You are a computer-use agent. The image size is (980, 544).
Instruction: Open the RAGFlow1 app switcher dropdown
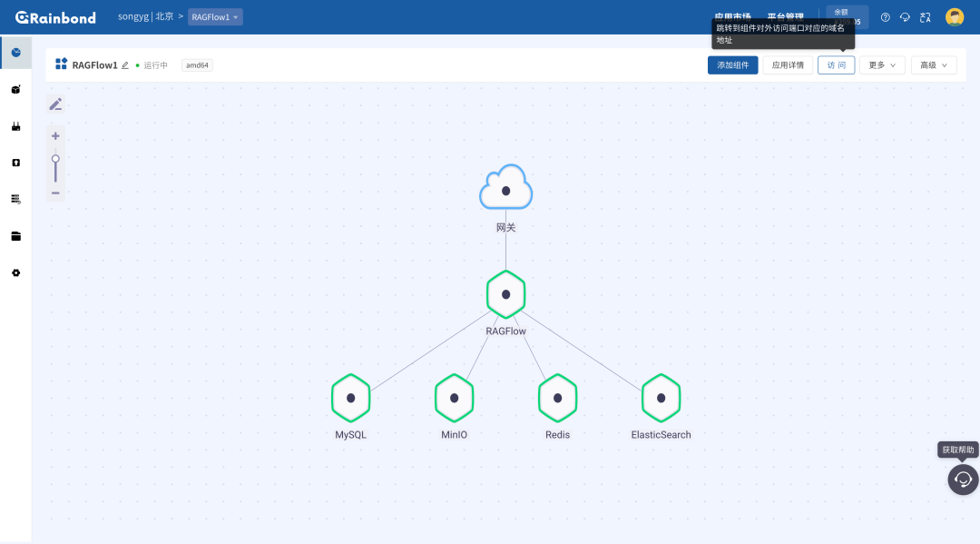(x=215, y=17)
